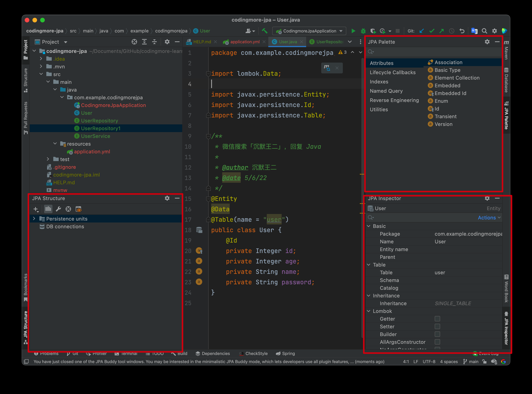Click the Search Everywhere magnifier icon

[x=484, y=31]
